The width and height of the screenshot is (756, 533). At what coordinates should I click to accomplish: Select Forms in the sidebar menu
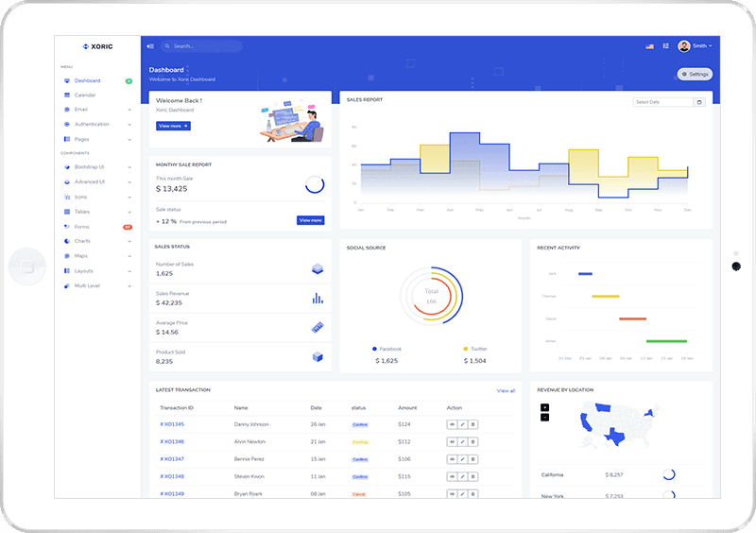tap(83, 227)
